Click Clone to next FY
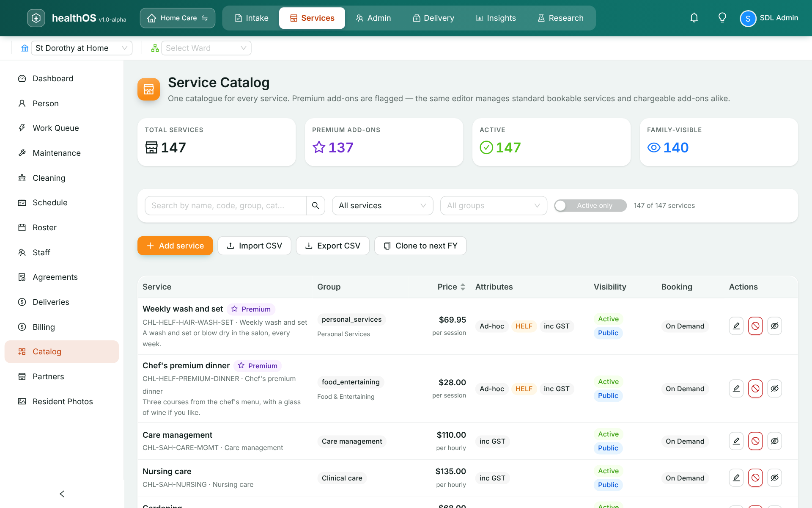Image resolution: width=812 pixels, height=508 pixels. coord(420,246)
